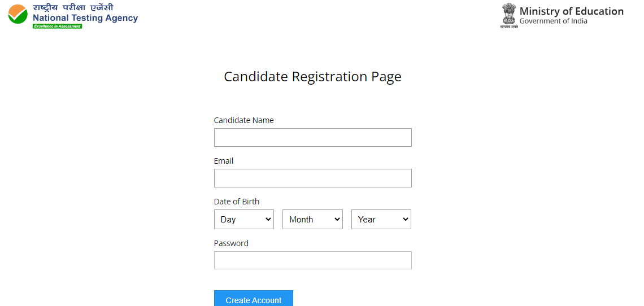
Task: Focus the Candidate Name input field
Action: click(312, 137)
